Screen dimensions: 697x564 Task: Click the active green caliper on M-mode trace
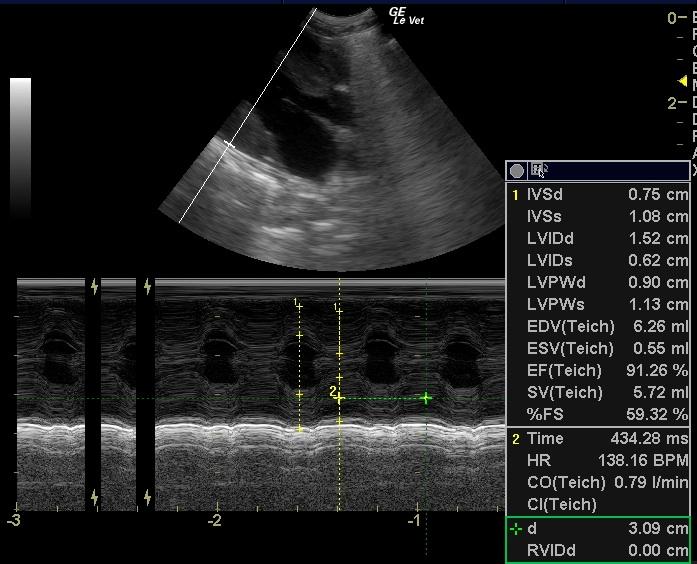426,398
